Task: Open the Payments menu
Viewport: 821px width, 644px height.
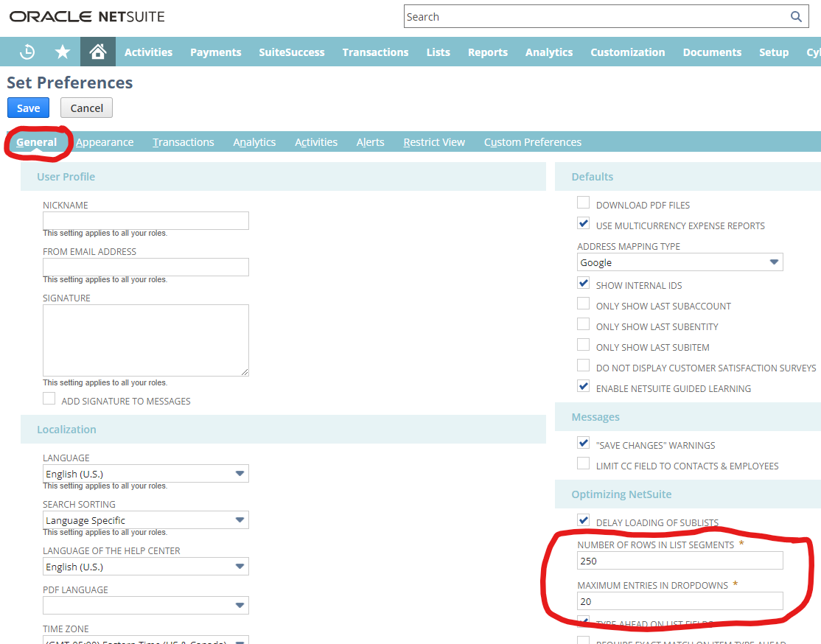Action: click(216, 52)
